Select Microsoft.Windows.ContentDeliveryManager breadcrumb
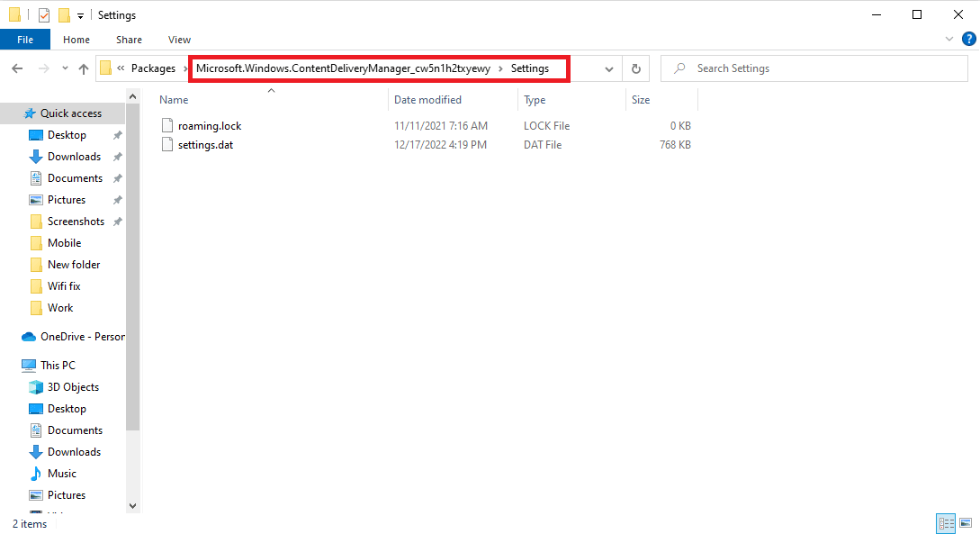 click(343, 68)
